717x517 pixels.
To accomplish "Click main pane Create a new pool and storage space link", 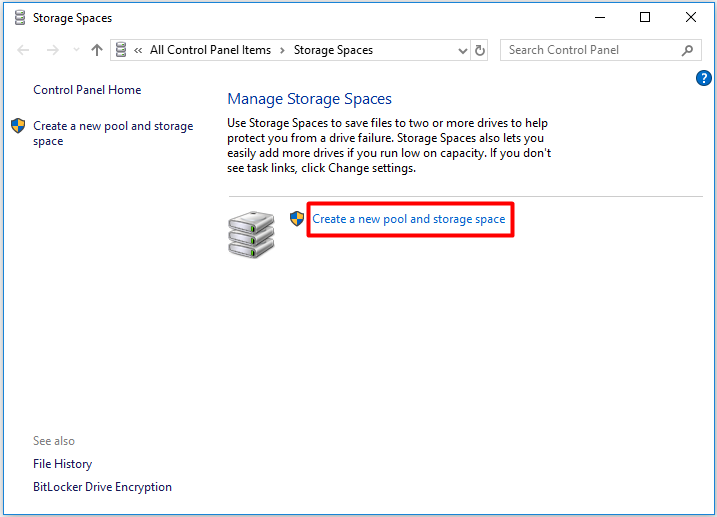I will tap(409, 219).
